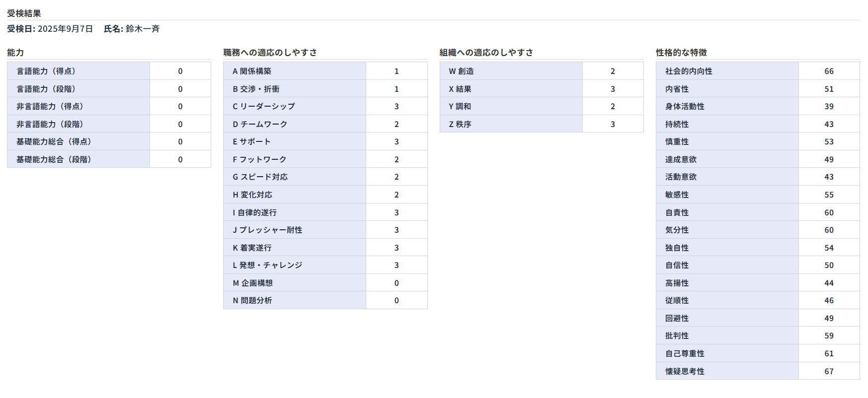Image resolution: width=868 pixels, height=398 pixels.
Task: Click the N 問題分析 row label
Action: [252, 300]
